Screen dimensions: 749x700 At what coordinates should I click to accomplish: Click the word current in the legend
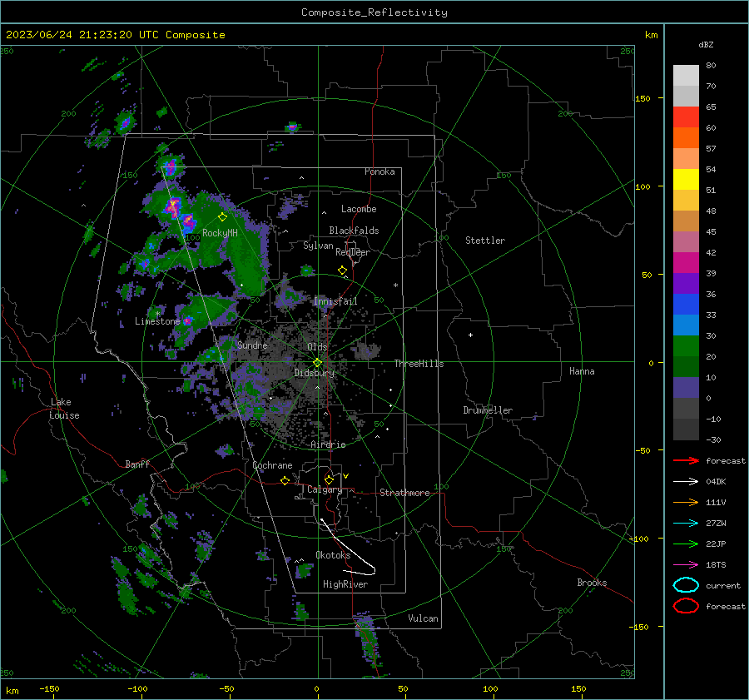coord(723,585)
